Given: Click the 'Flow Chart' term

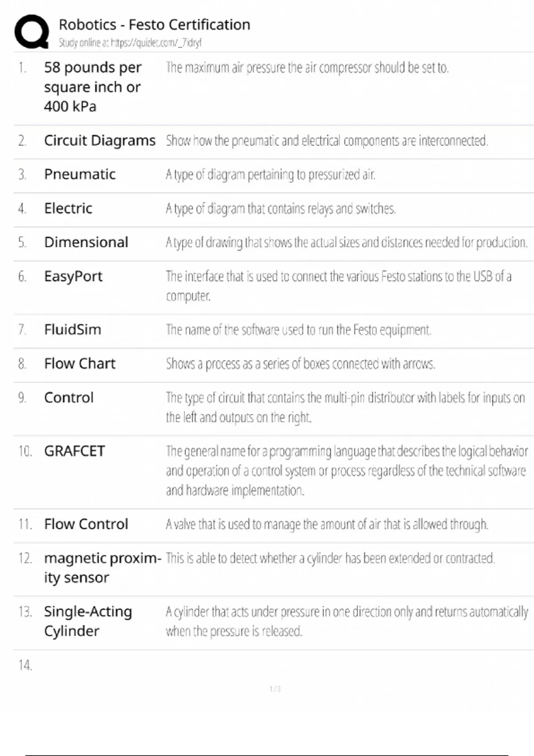Looking at the screenshot, I should coord(80,364).
